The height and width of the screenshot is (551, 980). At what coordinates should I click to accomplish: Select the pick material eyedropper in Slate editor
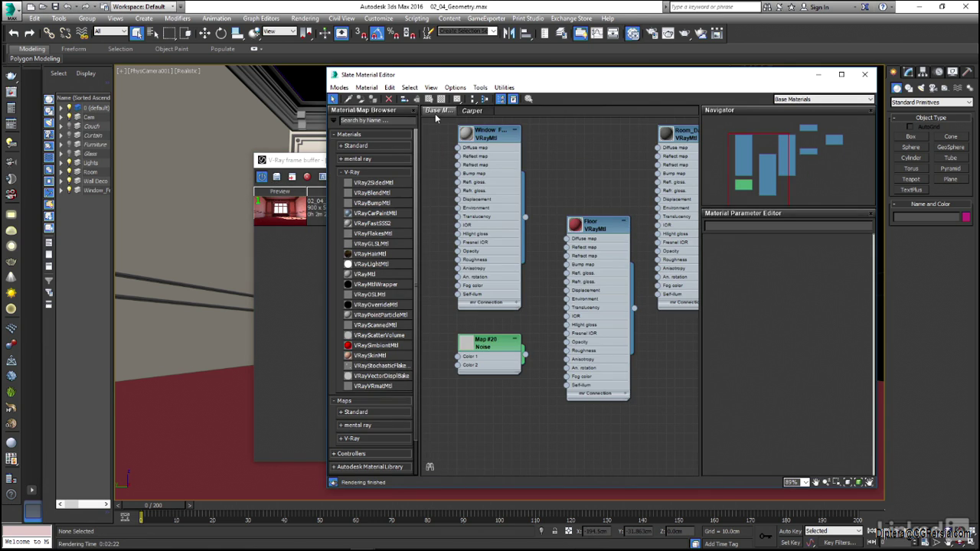point(348,99)
